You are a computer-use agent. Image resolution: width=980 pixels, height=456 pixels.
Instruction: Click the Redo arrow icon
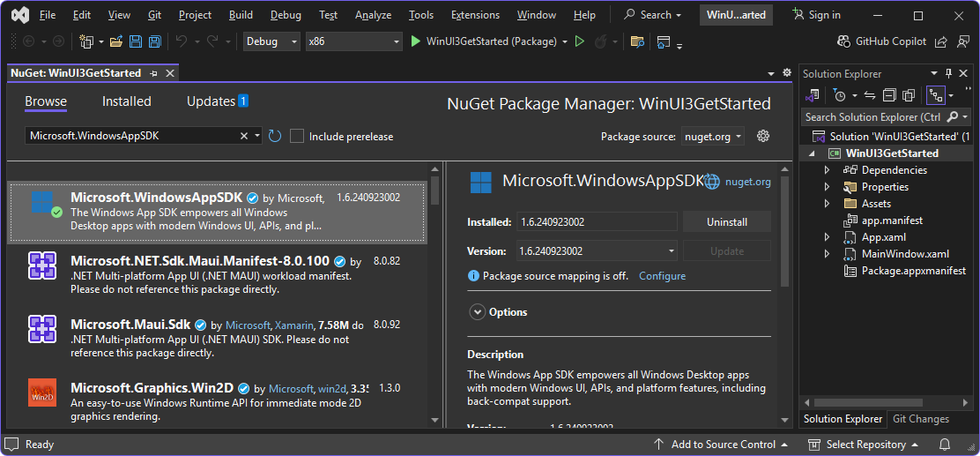click(x=212, y=42)
